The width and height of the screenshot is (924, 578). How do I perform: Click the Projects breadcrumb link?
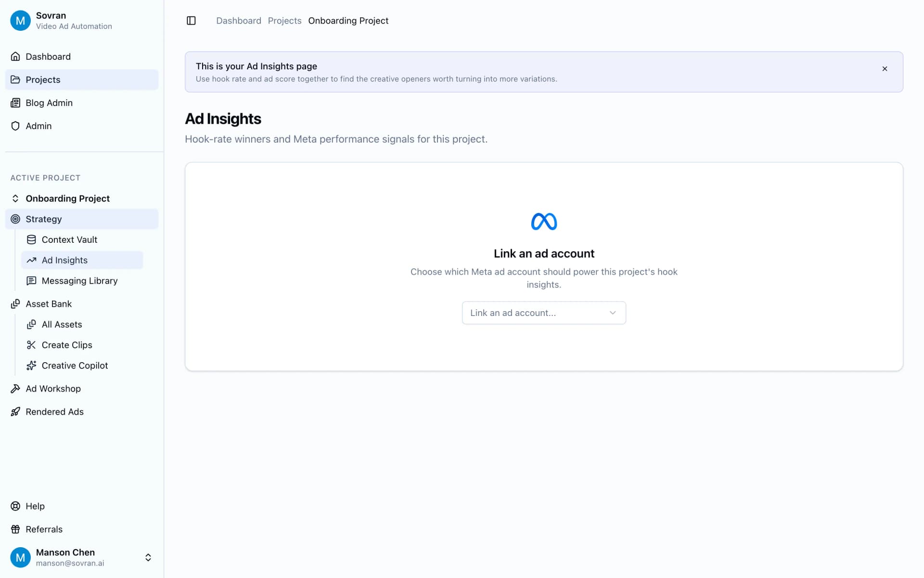pos(284,21)
